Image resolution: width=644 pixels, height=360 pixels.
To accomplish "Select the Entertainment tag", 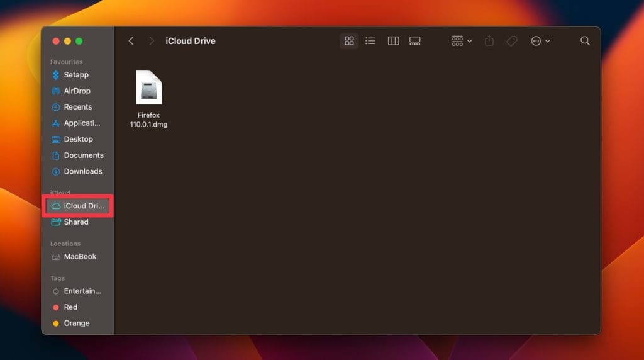I will [77, 291].
